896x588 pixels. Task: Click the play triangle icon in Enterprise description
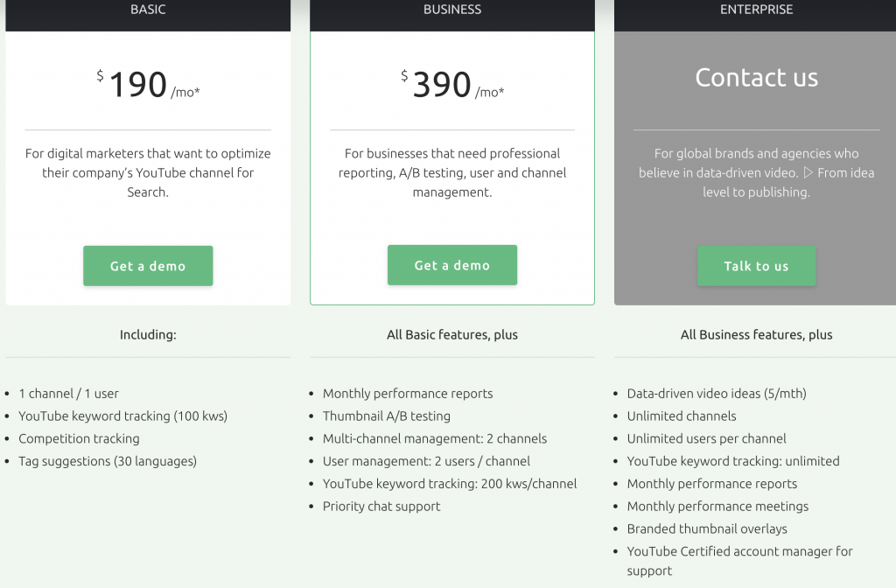(808, 172)
